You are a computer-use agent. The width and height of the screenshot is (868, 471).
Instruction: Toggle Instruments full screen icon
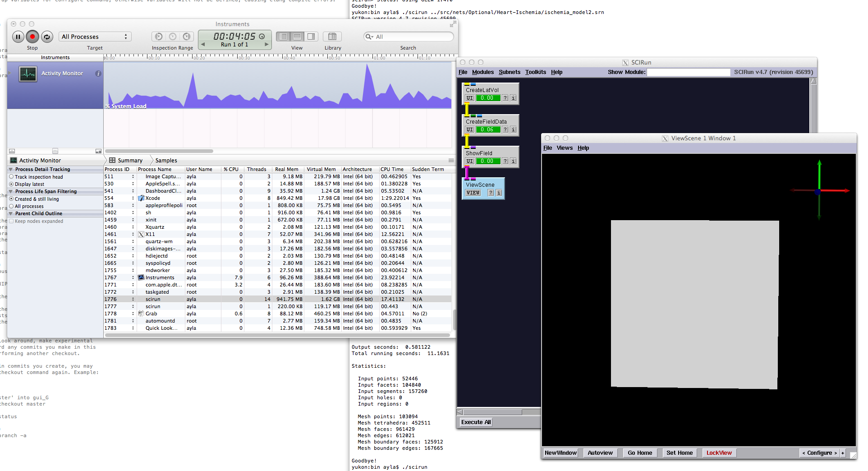453,24
